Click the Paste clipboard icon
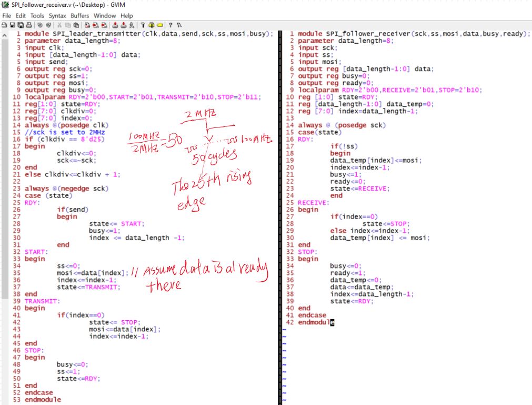 [76, 25]
